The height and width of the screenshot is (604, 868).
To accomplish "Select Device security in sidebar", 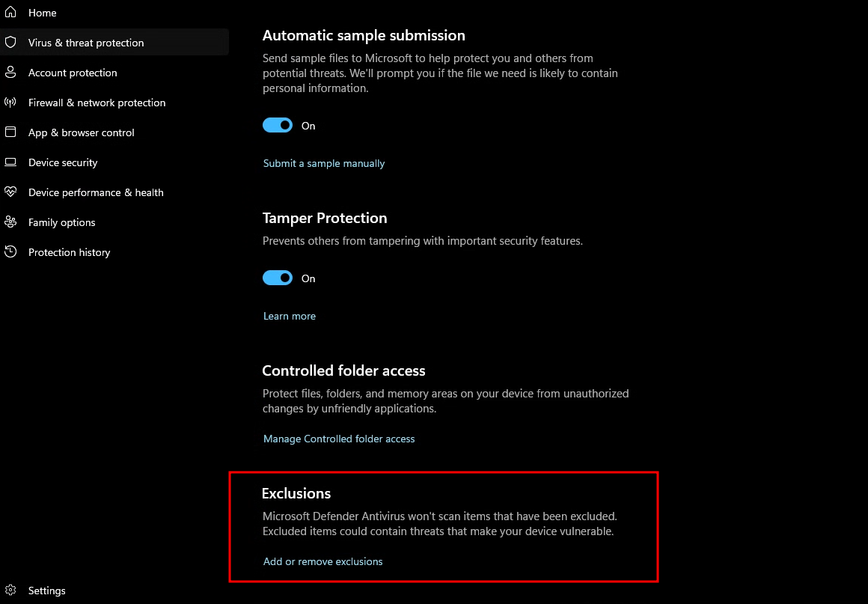I will point(63,162).
